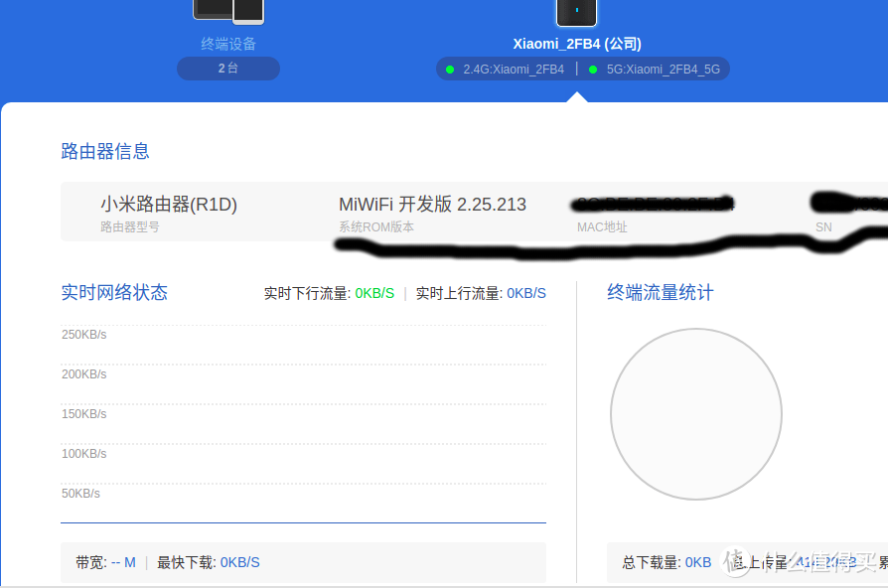Click the 实时上行流量 0KB/S value

pyautogui.click(x=526, y=293)
